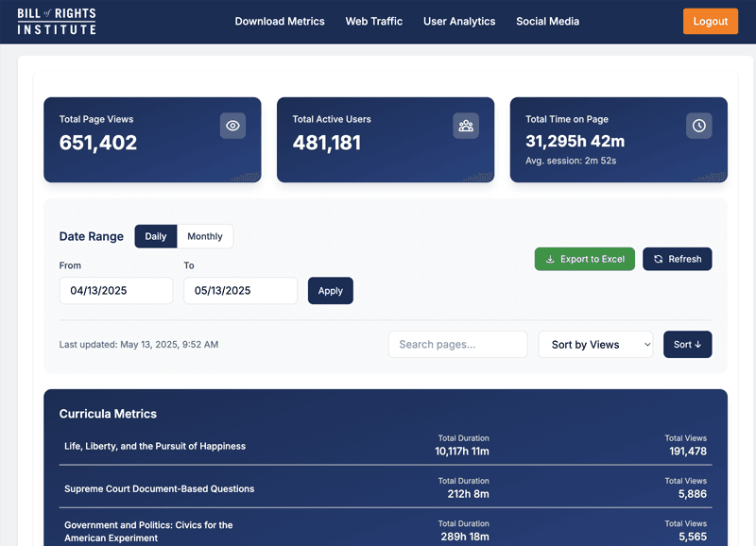The image size is (756, 546).
Task: Log out with the orange Logout button
Action: (711, 21)
